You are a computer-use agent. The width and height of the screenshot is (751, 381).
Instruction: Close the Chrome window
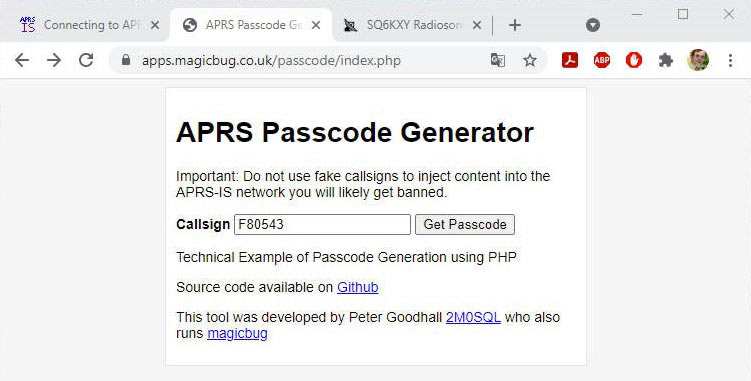tap(729, 14)
